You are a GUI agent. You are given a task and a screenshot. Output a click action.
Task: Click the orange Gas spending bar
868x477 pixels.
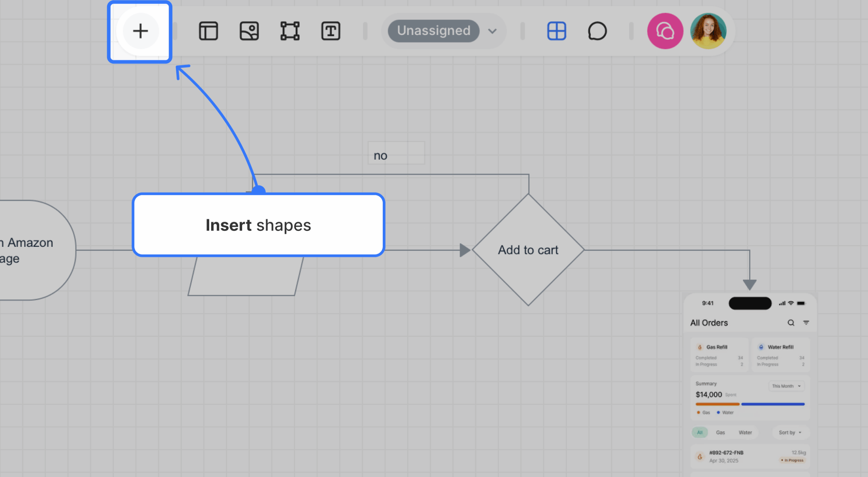tap(717, 404)
